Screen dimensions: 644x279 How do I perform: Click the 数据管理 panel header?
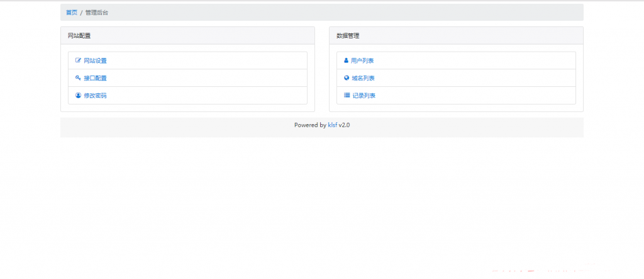348,36
